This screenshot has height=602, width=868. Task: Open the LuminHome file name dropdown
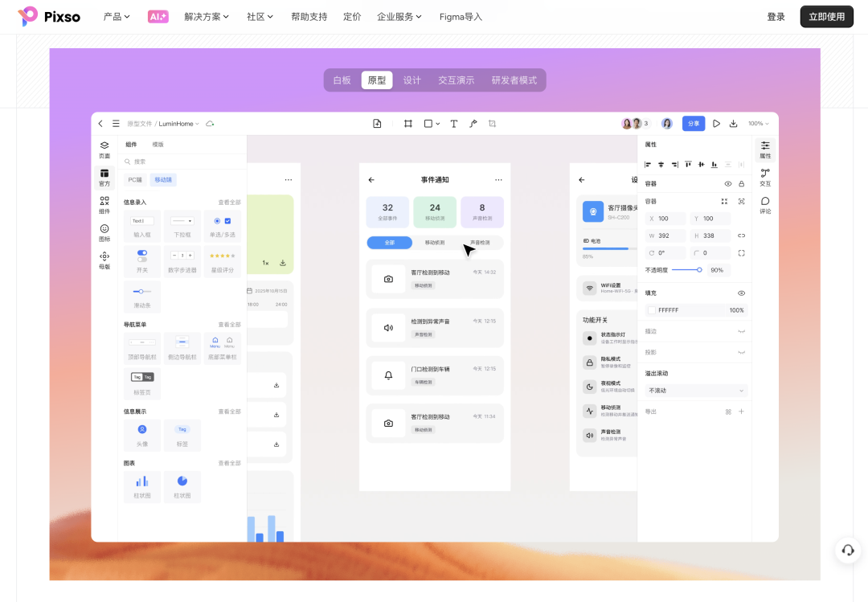(178, 124)
